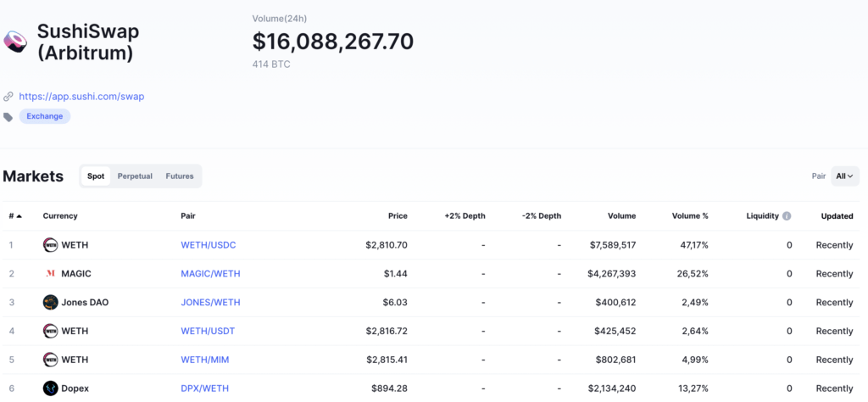Image resolution: width=868 pixels, height=402 pixels.
Task: Click the tag icon next to Exchange
Action: pos(8,116)
